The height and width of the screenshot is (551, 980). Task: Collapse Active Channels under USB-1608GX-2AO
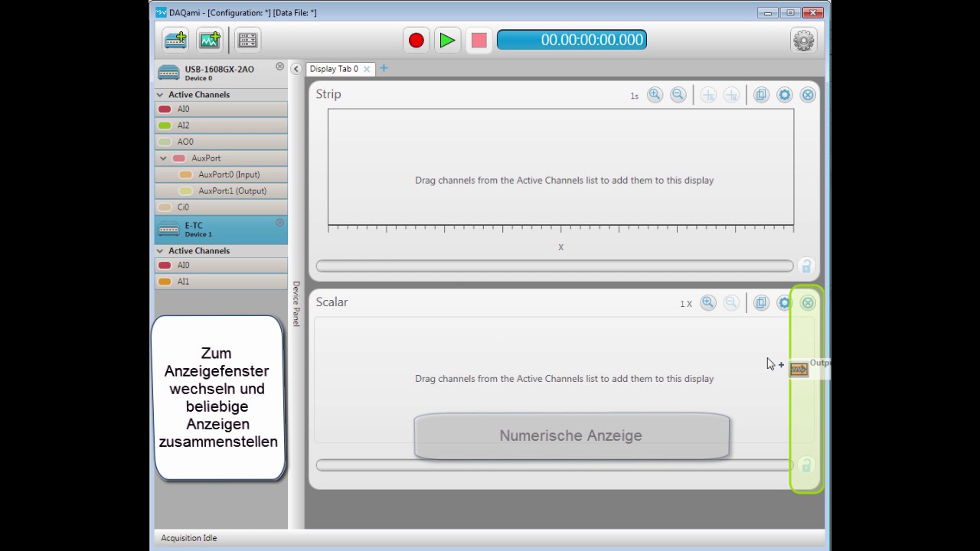[x=160, y=95]
